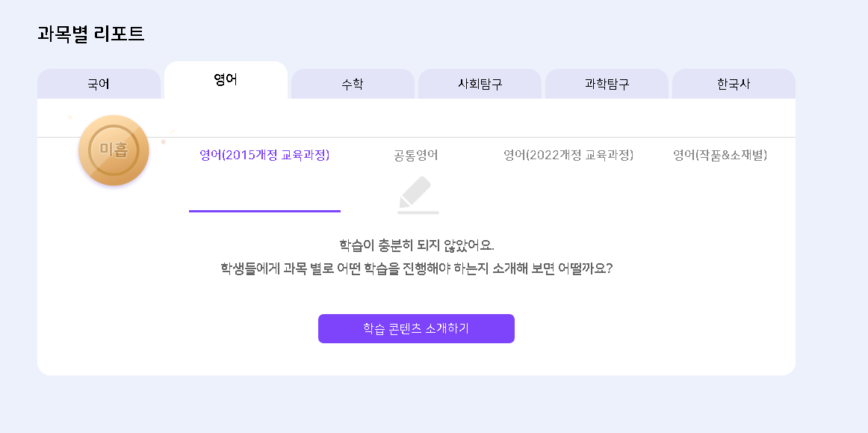The height and width of the screenshot is (433, 868).
Task: Switch to the 공통영어 sub-tab
Action: click(x=416, y=156)
